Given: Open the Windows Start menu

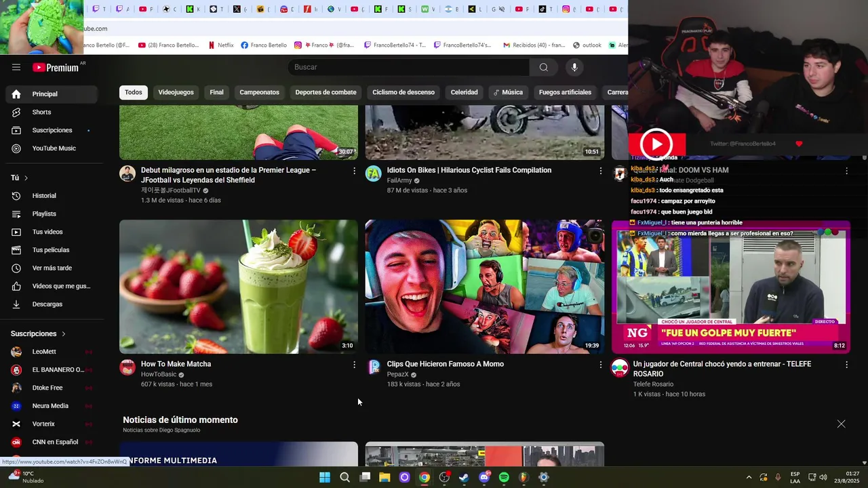Looking at the screenshot, I should click(x=325, y=477).
